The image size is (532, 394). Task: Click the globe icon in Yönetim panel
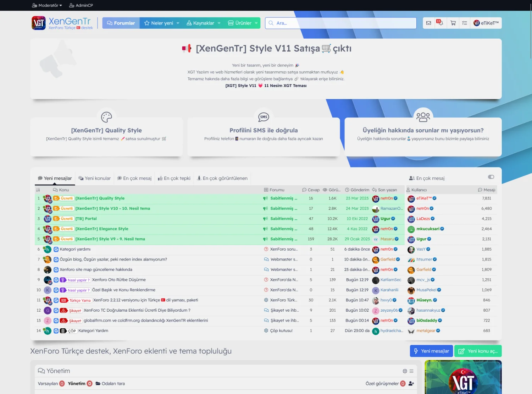click(405, 371)
